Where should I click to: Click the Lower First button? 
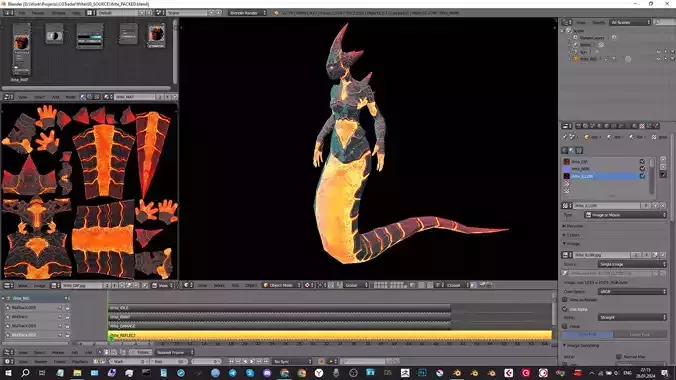click(640, 335)
